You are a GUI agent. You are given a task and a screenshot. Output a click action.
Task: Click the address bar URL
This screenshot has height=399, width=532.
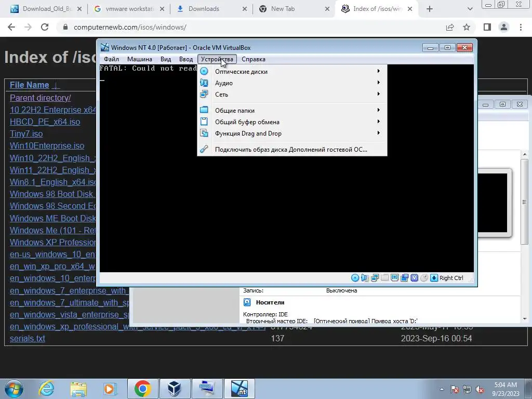click(130, 27)
